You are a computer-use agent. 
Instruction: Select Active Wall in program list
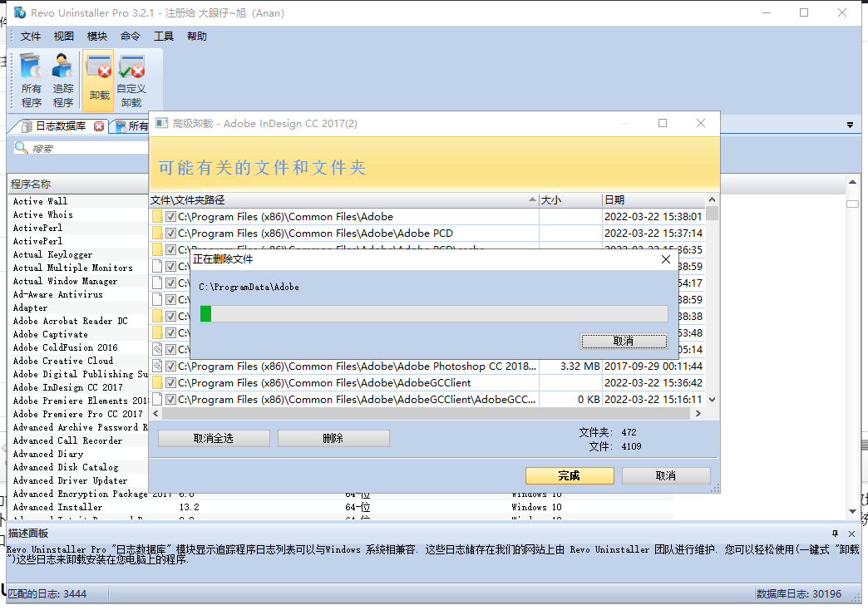[x=40, y=201]
